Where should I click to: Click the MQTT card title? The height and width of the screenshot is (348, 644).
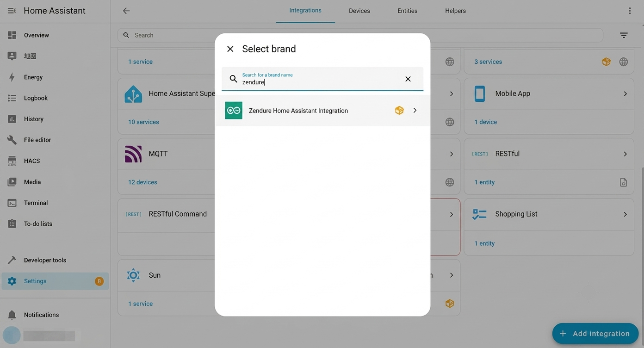(x=158, y=154)
